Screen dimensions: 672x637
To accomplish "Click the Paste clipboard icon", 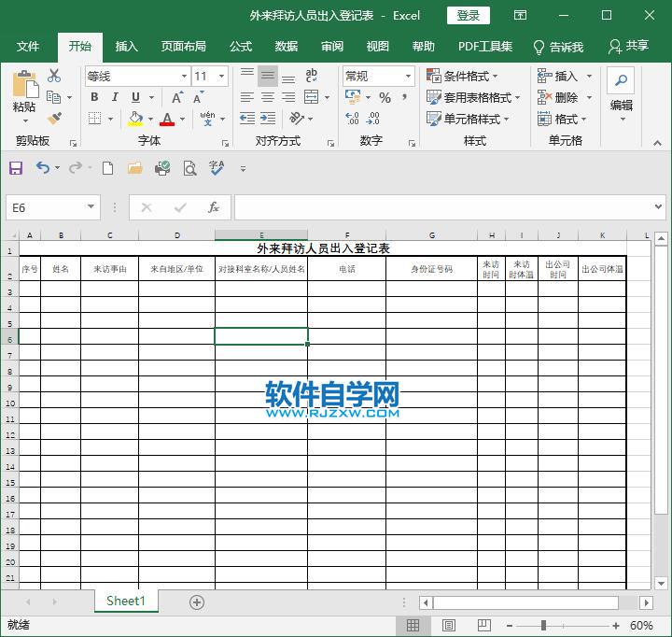I will [x=25, y=84].
